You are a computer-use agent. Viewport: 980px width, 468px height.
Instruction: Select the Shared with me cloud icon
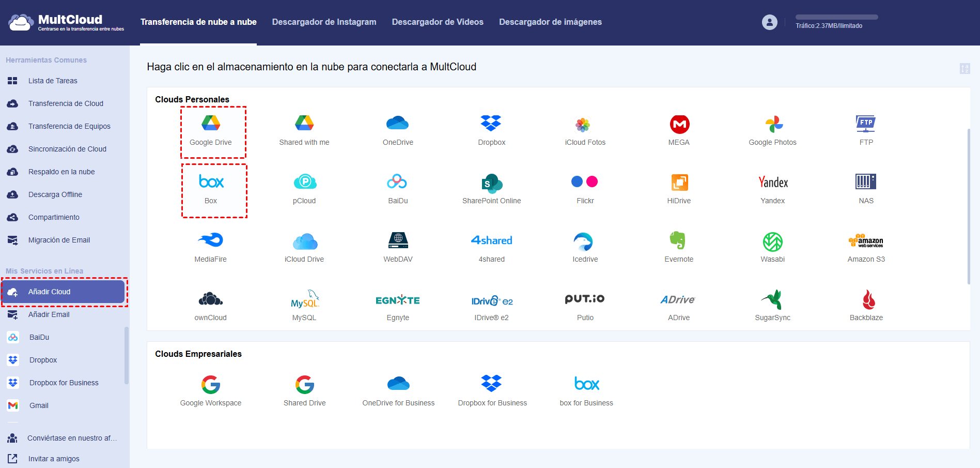(304, 131)
